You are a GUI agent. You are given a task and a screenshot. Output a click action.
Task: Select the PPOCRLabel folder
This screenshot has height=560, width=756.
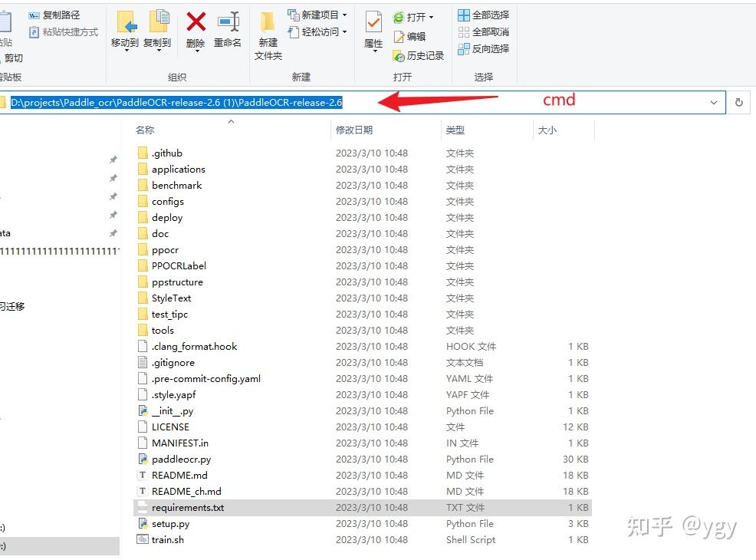(x=179, y=265)
